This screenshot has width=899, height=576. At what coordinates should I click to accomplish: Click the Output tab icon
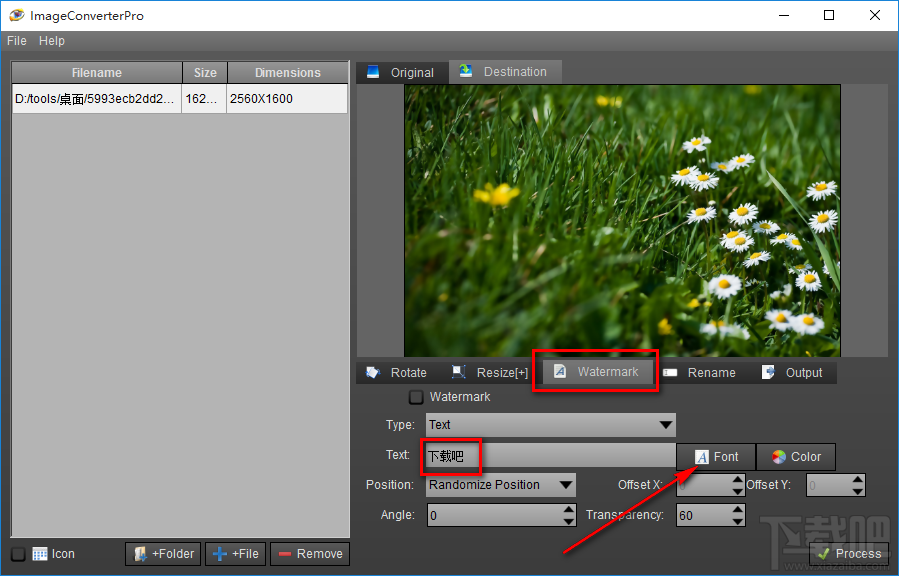[768, 372]
